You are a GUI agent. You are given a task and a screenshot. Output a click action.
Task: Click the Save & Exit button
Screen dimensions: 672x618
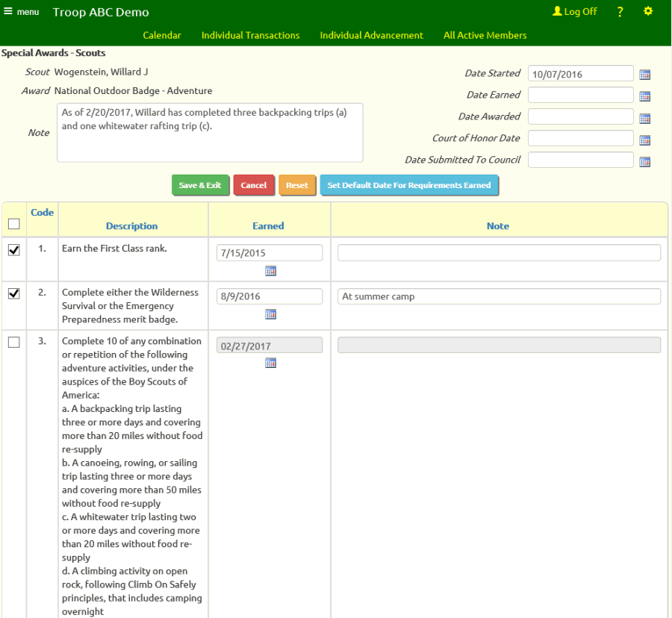tap(200, 185)
